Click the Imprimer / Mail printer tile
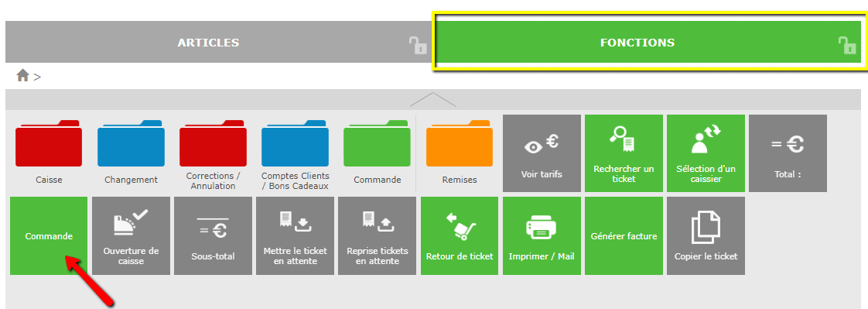The height and width of the screenshot is (309, 868). pyautogui.click(x=542, y=236)
